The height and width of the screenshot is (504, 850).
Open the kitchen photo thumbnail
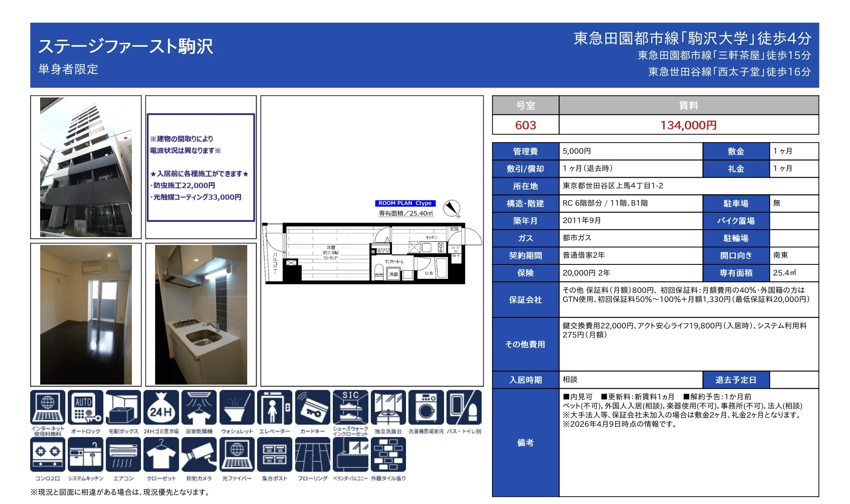[x=201, y=315]
